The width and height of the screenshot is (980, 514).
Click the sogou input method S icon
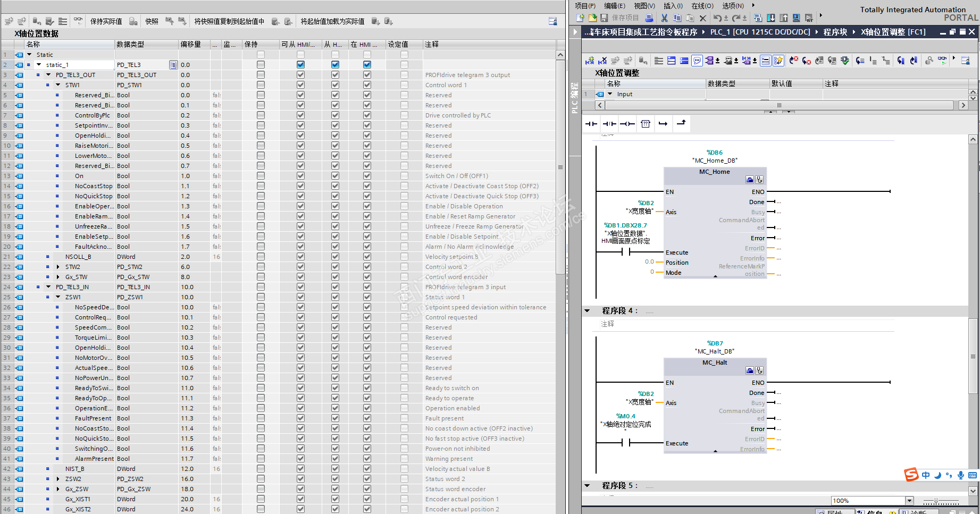911,475
